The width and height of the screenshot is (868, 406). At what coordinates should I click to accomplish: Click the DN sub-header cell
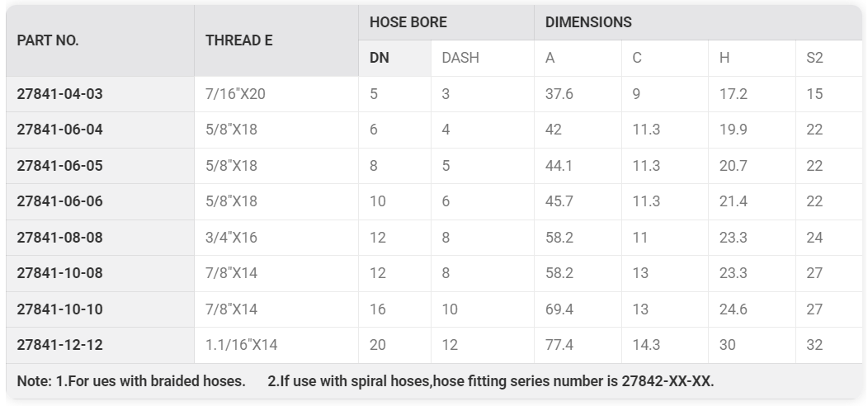[x=394, y=58]
